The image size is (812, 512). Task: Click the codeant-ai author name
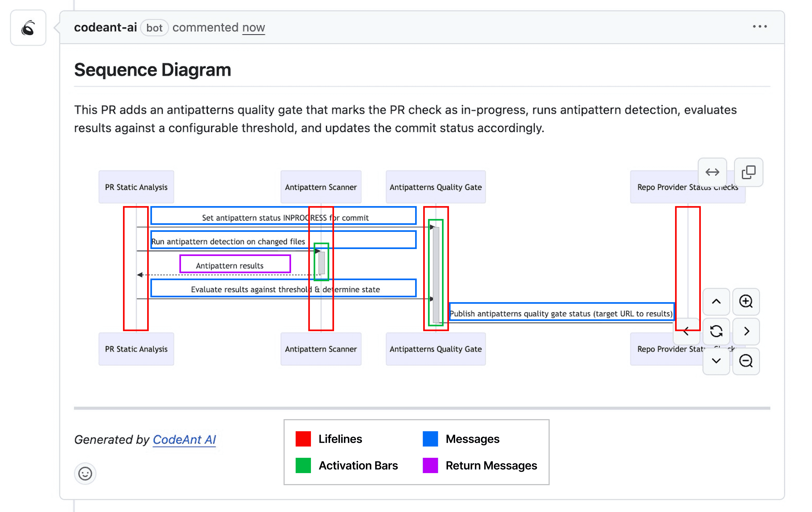click(105, 27)
